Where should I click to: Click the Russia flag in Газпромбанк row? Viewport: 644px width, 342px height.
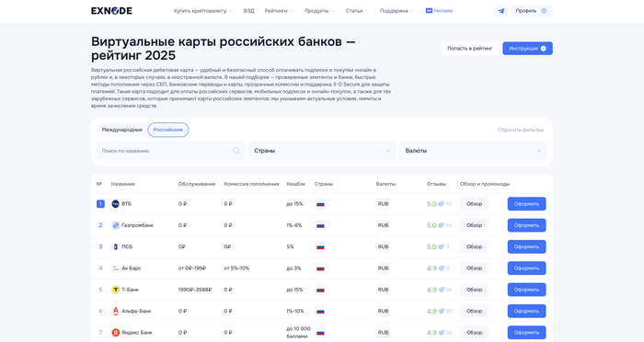coord(320,225)
